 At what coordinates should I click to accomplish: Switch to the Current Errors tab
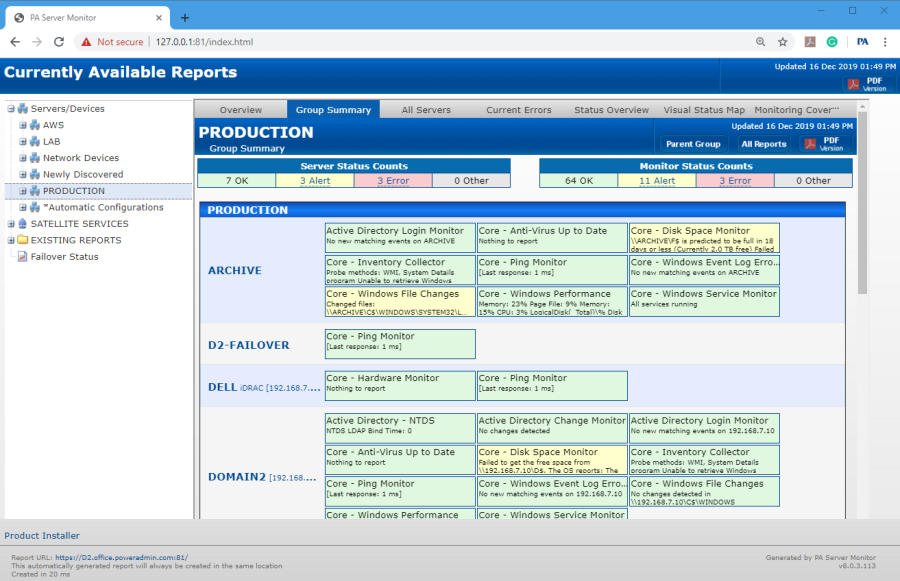[518, 110]
